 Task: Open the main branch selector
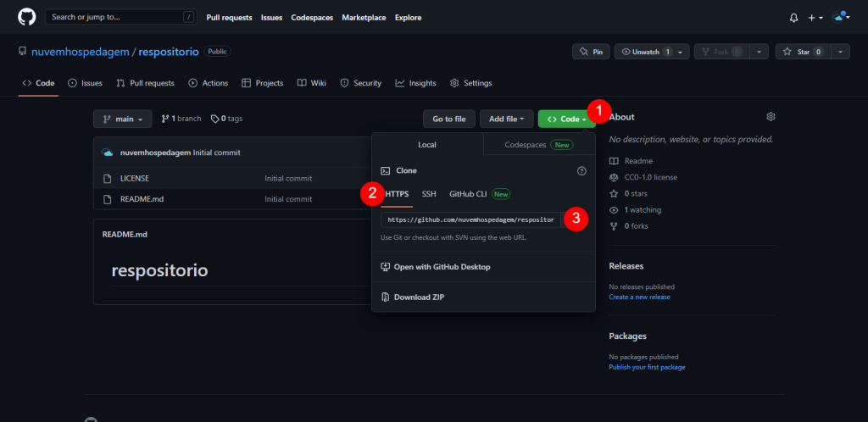point(123,119)
